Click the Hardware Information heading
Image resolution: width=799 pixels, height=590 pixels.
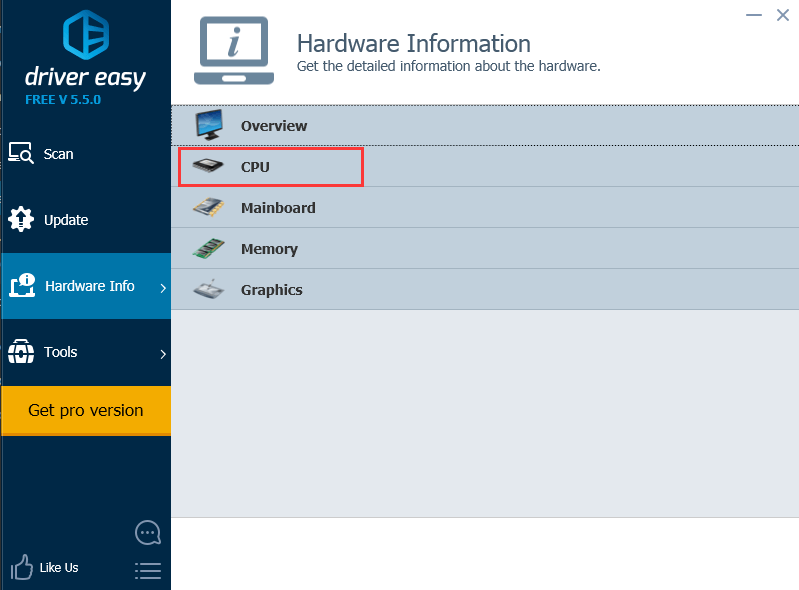(414, 43)
